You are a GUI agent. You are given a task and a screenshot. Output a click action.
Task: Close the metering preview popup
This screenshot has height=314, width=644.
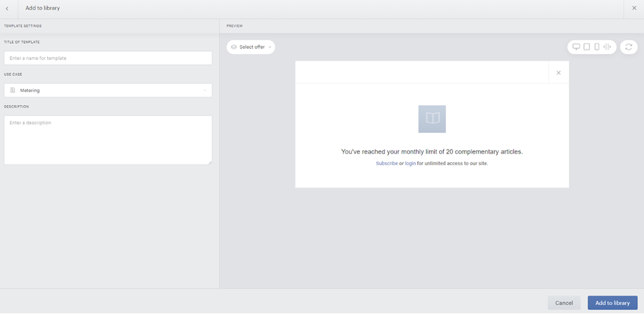click(x=559, y=72)
